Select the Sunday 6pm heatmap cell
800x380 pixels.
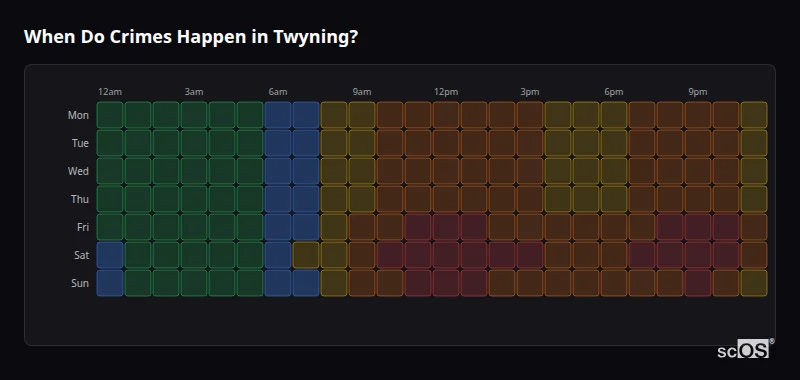tap(614, 283)
